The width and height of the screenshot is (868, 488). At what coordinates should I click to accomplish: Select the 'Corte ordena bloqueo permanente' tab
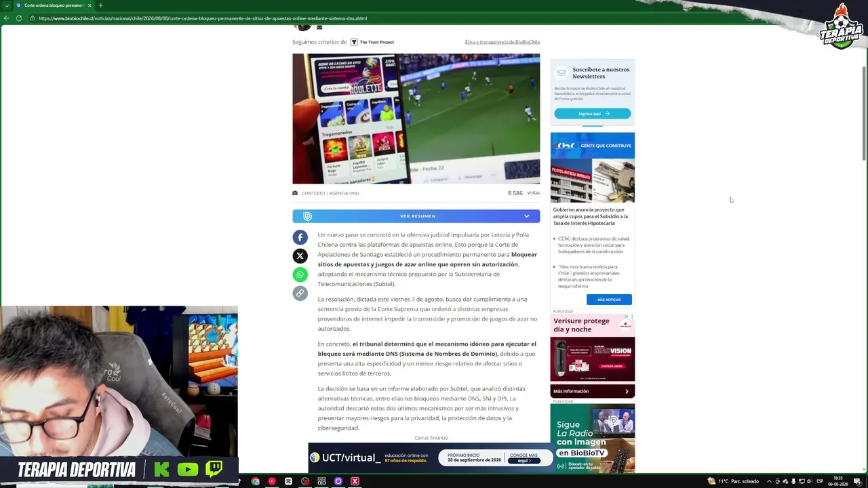[x=54, y=5]
